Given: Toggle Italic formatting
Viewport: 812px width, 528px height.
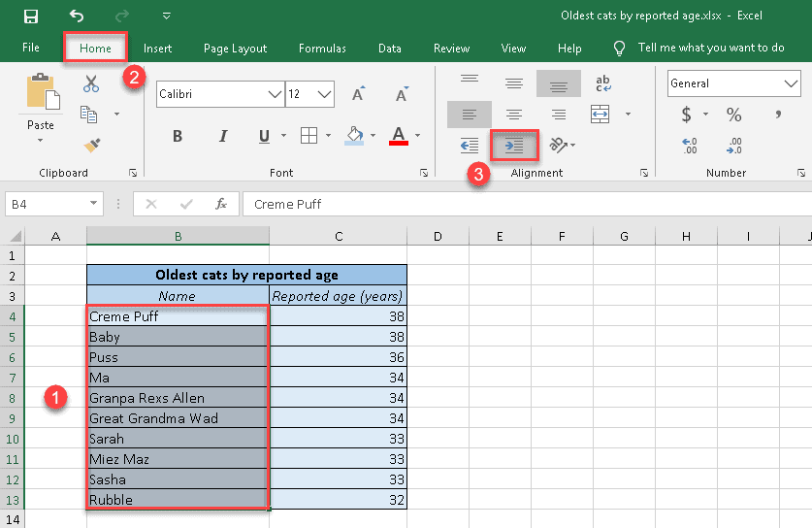Looking at the screenshot, I should pos(222,136).
